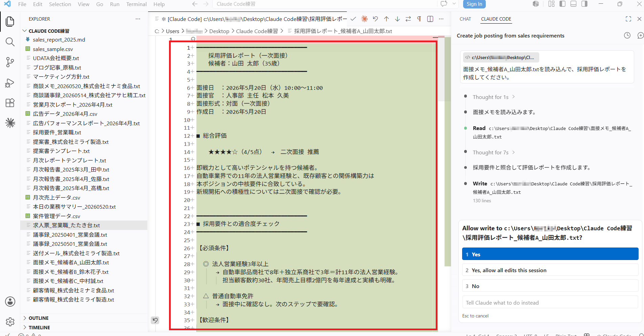The image size is (644, 336).
Task: Toggle inline diff view layout
Action: [430, 19]
